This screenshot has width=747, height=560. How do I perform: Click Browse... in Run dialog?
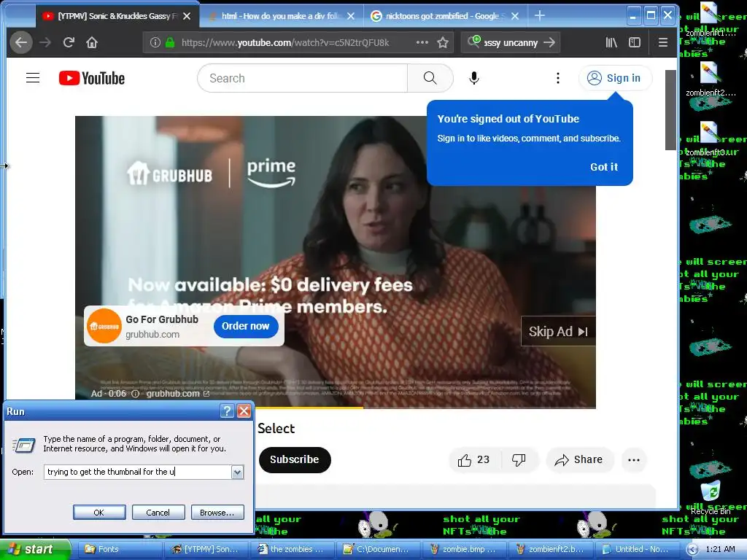tap(217, 513)
